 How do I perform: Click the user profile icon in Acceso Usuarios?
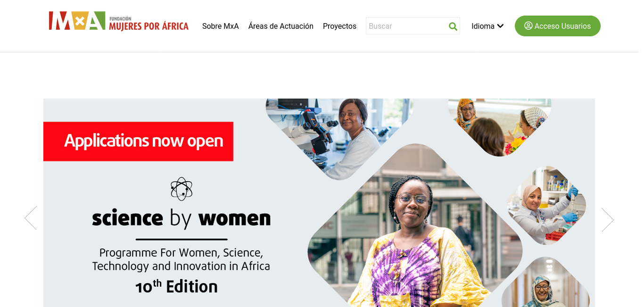coord(528,25)
